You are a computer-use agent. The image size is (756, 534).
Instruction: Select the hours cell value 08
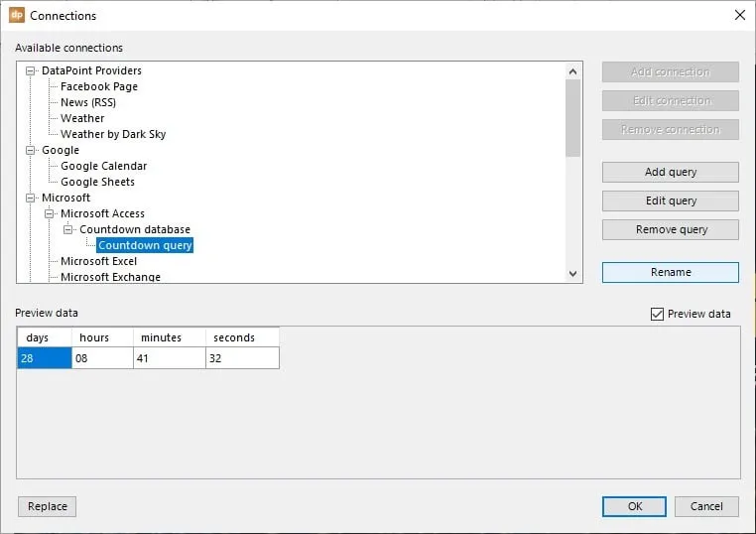tap(103, 358)
